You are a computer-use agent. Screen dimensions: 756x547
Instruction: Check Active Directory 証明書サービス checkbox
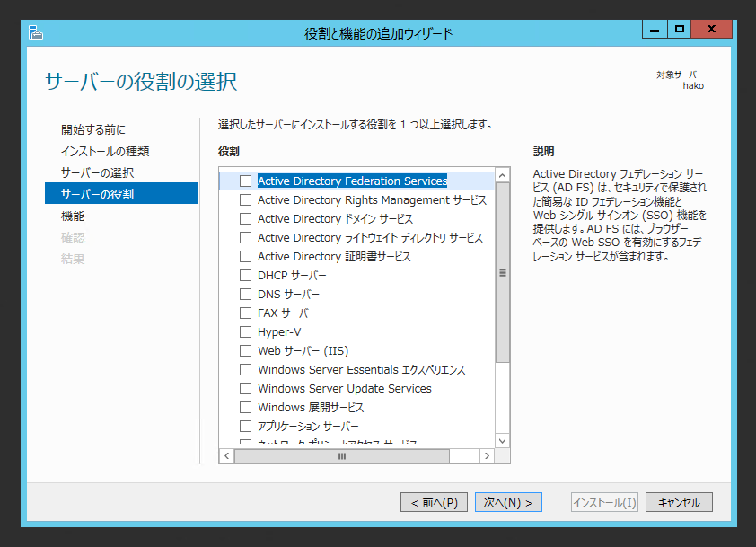tap(245, 256)
